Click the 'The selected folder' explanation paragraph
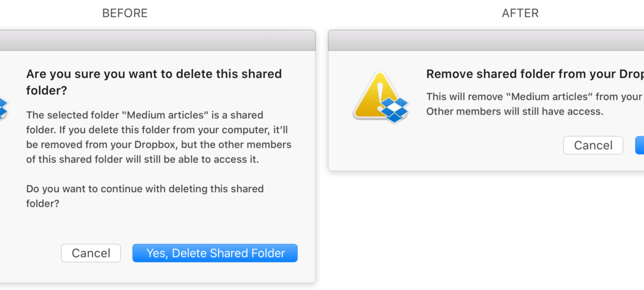The height and width of the screenshot is (290, 644). click(x=159, y=137)
